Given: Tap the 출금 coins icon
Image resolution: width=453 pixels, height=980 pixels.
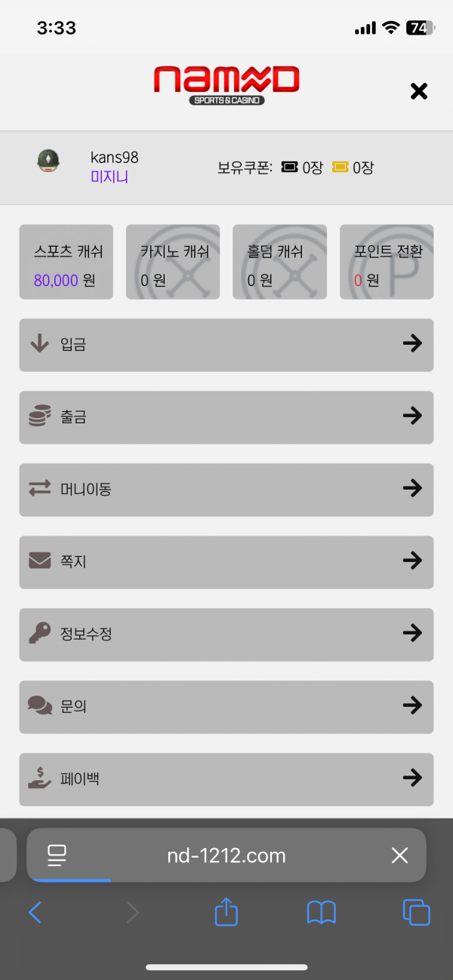Looking at the screenshot, I should click(40, 416).
